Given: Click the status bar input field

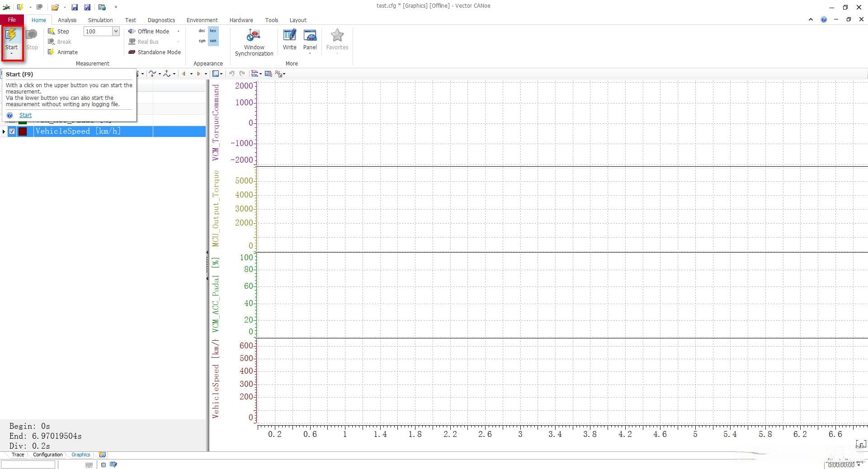Looking at the screenshot, I should (28, 464).
